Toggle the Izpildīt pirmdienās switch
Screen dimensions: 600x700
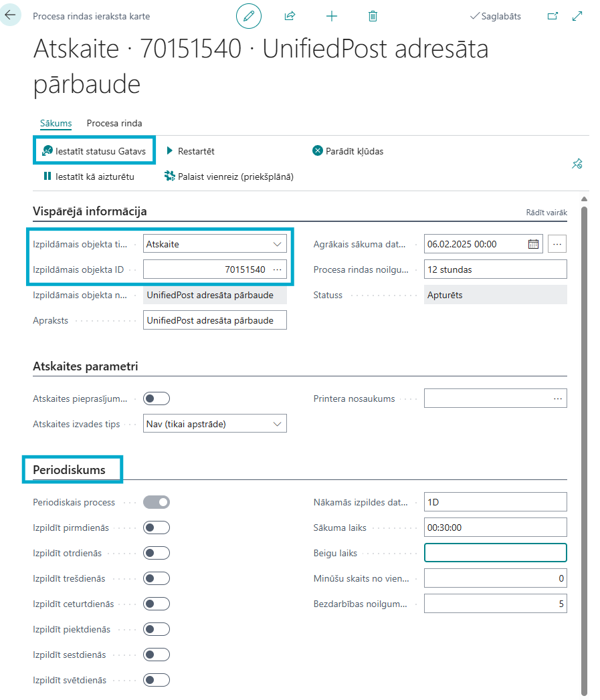pos(157,528)
